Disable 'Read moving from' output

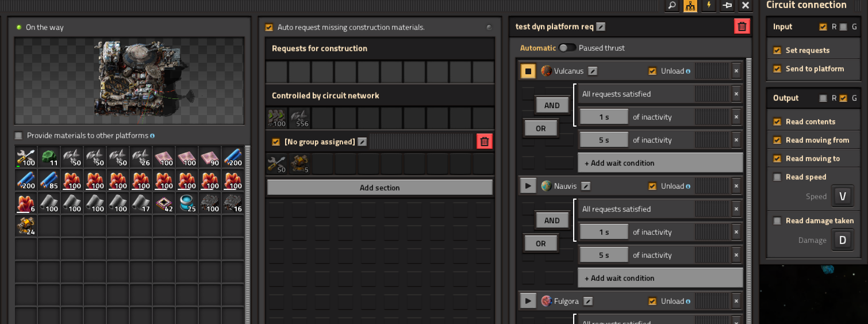(777, 140)
